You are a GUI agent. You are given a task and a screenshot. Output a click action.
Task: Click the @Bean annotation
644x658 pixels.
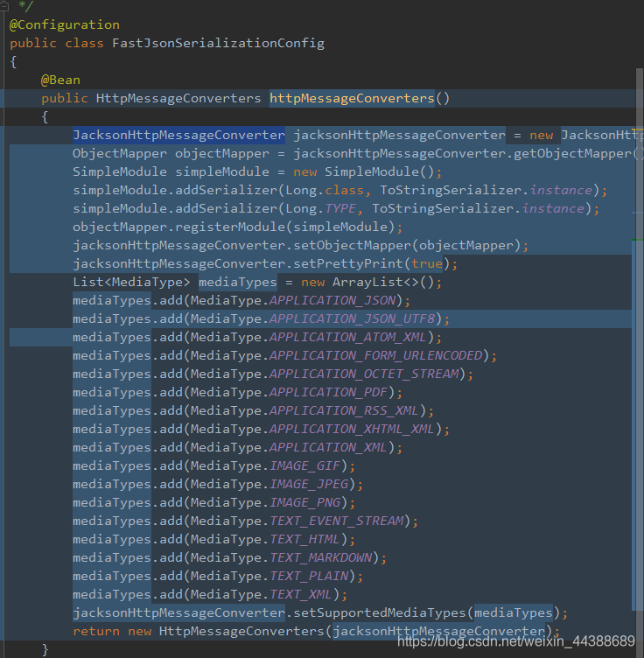click(60, 80)
